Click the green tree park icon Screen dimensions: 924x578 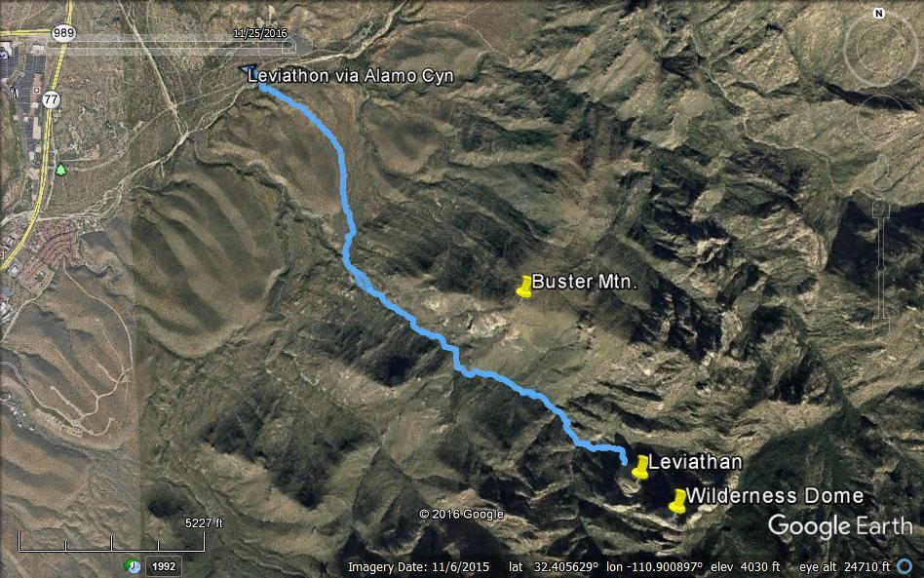(60, 170)
